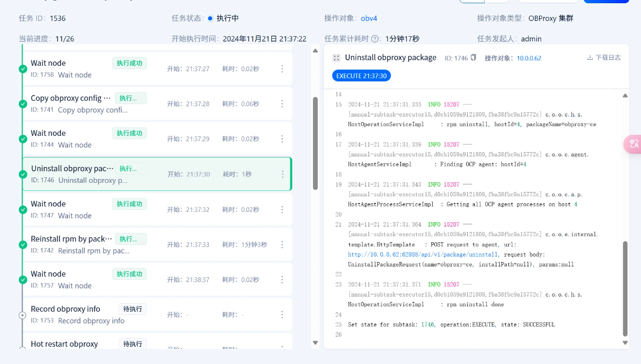Click the download log icon
Viewport: 641px width, 364px height.
[590, 58]
